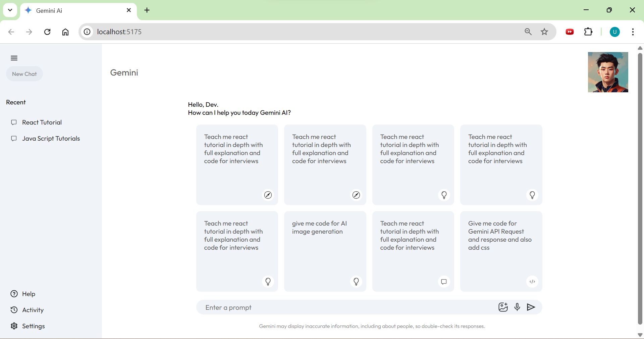This screenshot has height=339, width=644.
Task: Click the microphone voice input icon
Action: 517,307
